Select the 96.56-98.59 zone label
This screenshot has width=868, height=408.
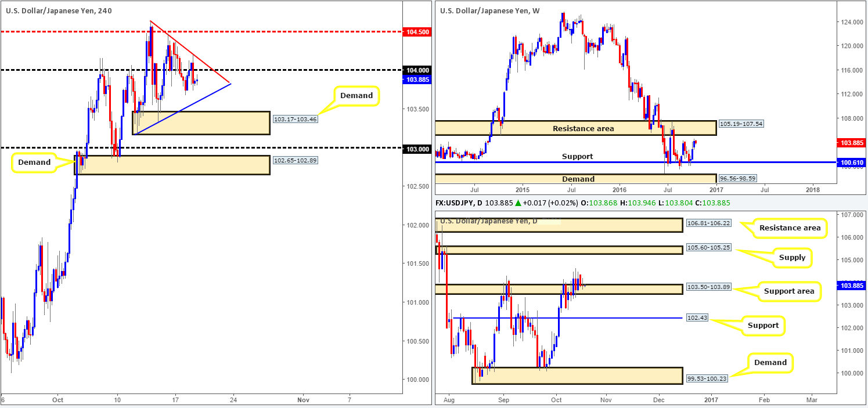click(738, 179)
